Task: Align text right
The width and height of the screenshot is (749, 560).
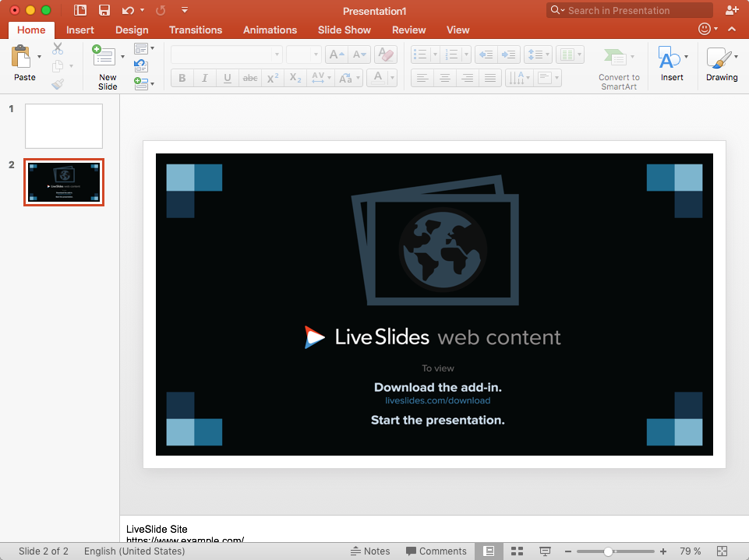Action: coord(467,78)
